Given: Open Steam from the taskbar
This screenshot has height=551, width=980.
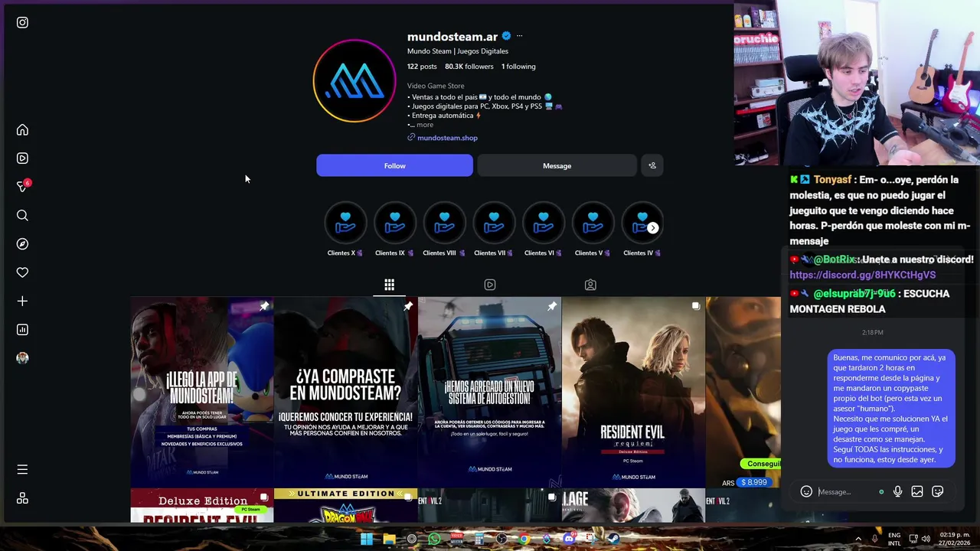Looking at the screenshot, I should [613, 539].
